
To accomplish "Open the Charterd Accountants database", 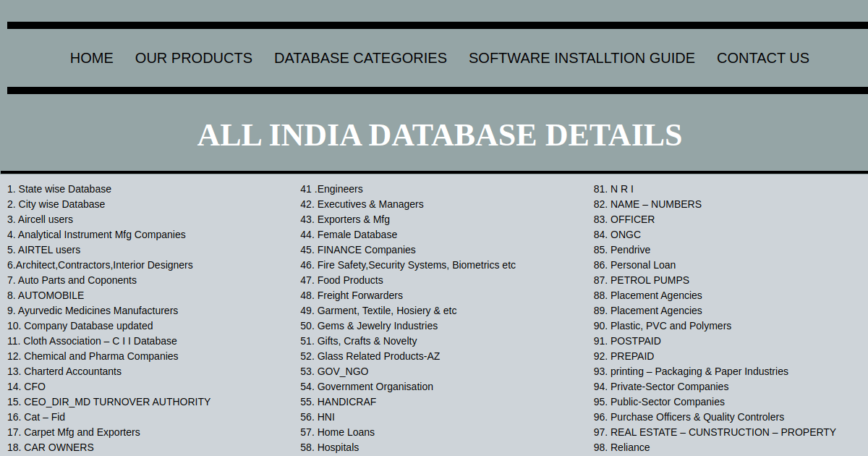I will (x=64, y=371).
